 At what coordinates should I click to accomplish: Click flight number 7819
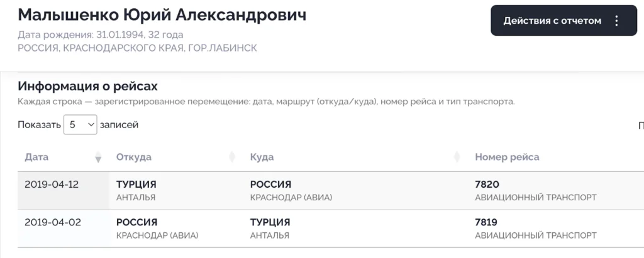pos(487,222)
